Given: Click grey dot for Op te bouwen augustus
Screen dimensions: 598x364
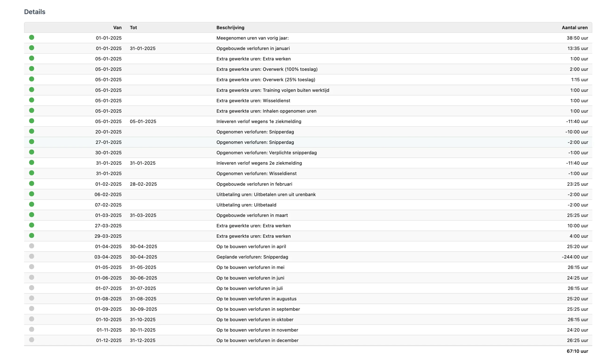Looking at the screenshot, I should click(32, 298).
